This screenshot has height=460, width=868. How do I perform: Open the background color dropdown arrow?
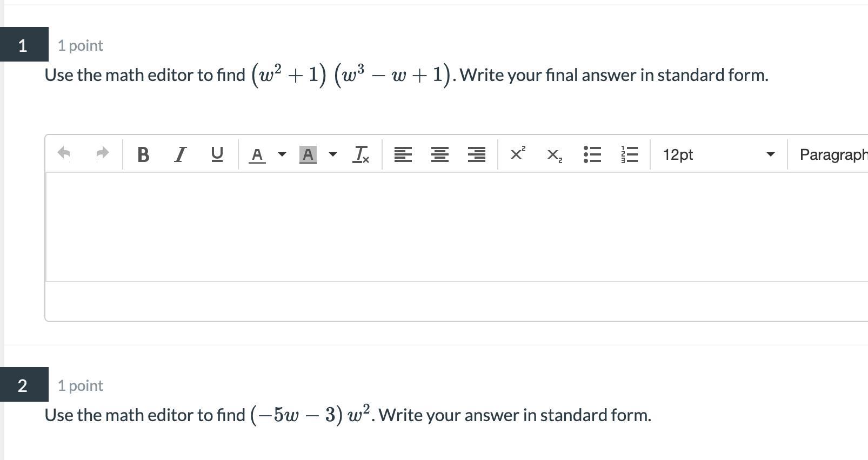click(333, 154)
